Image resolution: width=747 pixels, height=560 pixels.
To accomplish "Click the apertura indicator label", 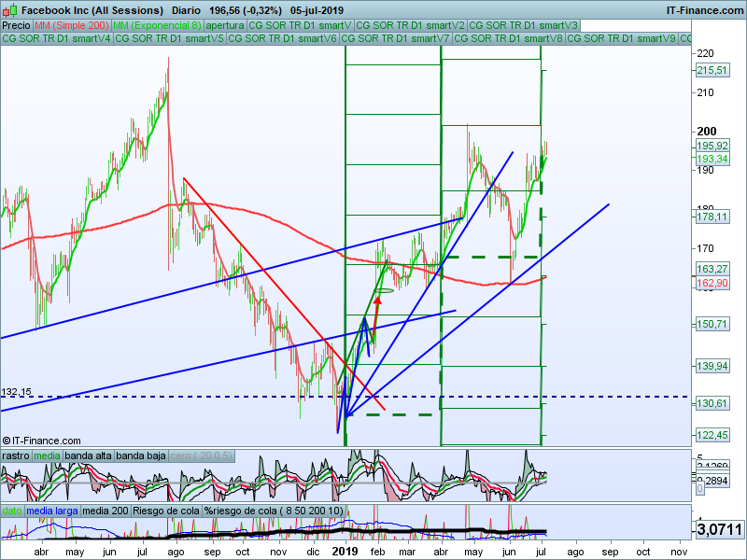I will [225, 25].
